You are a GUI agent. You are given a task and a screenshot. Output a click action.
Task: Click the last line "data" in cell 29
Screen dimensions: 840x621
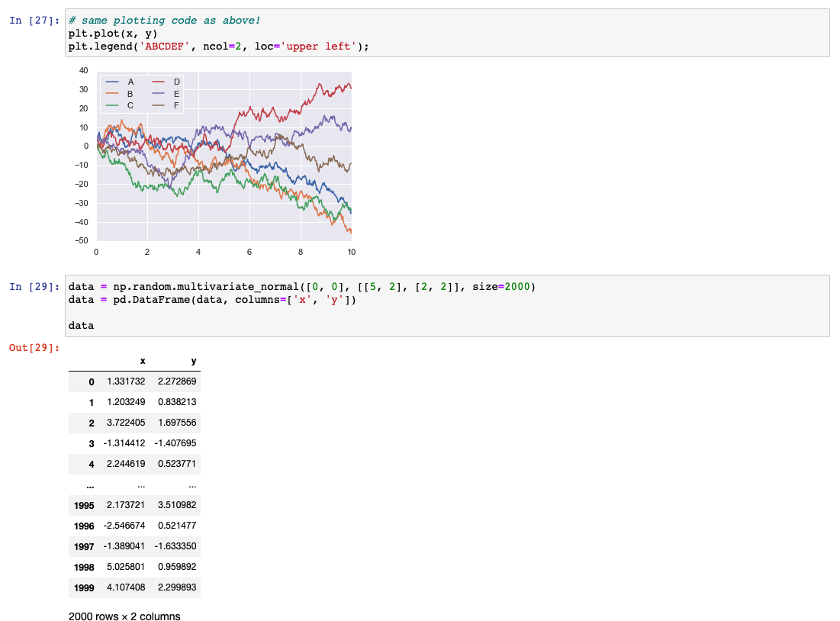point(82,325)
